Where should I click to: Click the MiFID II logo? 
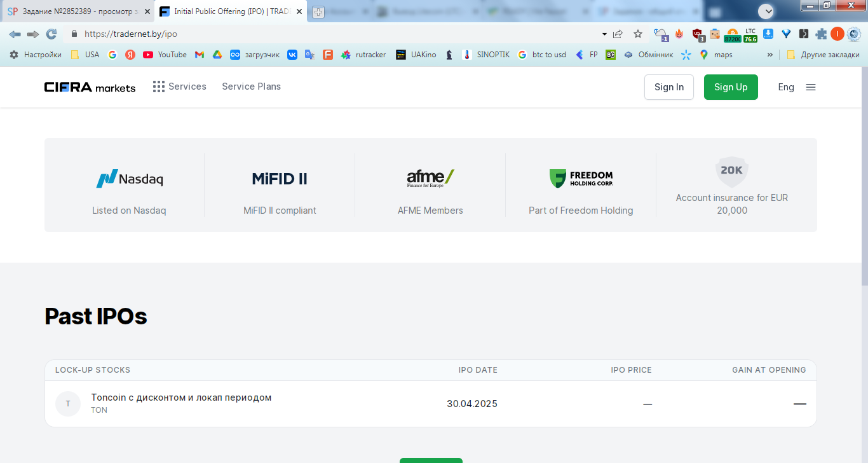pos(280,179)
